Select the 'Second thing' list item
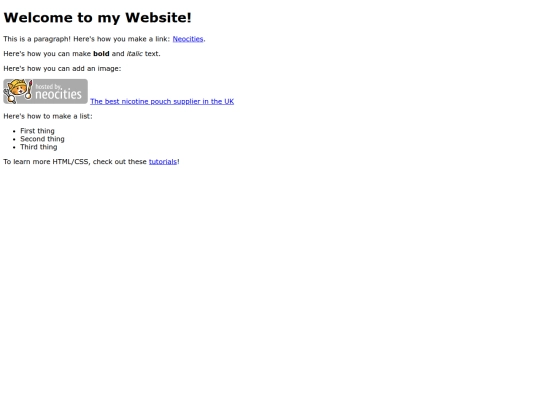 pos(42,139)
